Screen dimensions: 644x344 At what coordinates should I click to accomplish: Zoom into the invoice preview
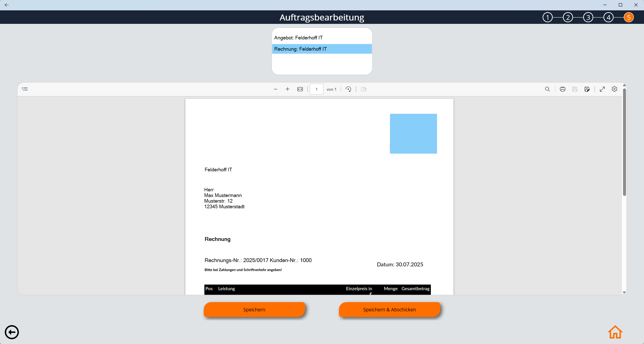[x=288, y=89]
